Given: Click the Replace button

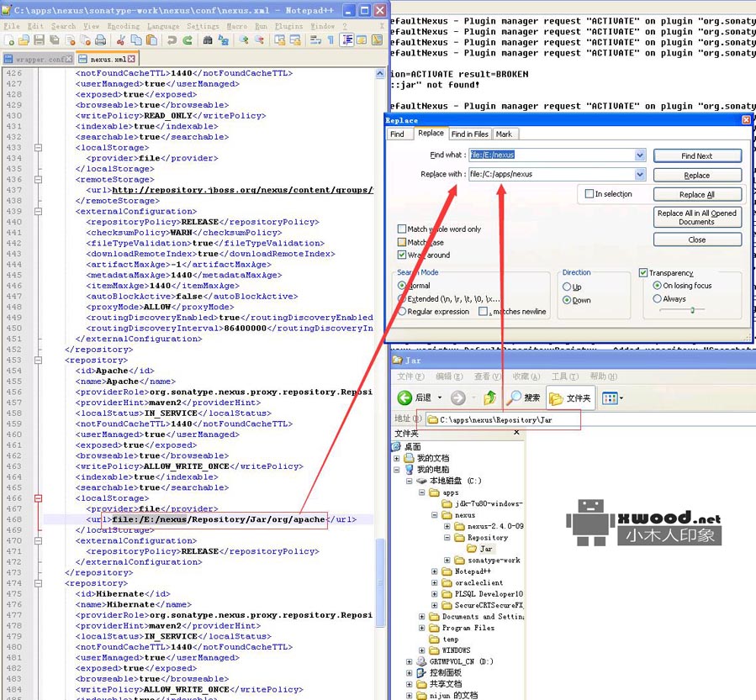Looking at the screenshot, I should 697,176.
